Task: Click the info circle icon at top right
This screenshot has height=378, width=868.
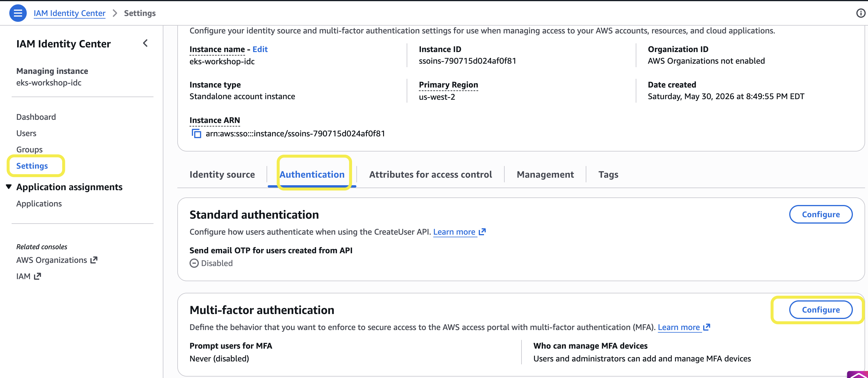Action: click(860, 13)
